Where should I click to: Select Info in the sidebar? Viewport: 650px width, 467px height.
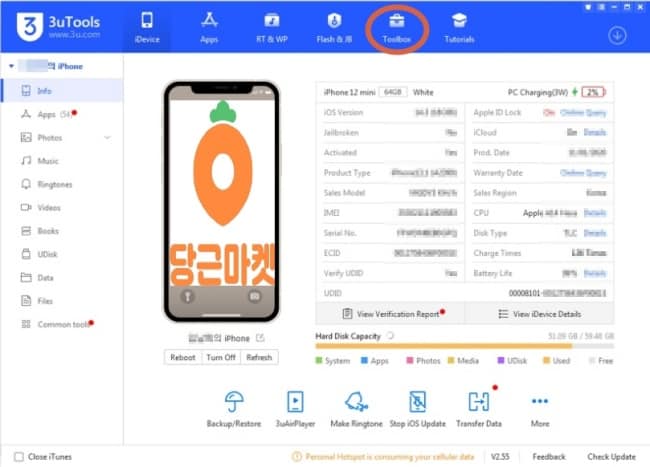pos(62,90)
